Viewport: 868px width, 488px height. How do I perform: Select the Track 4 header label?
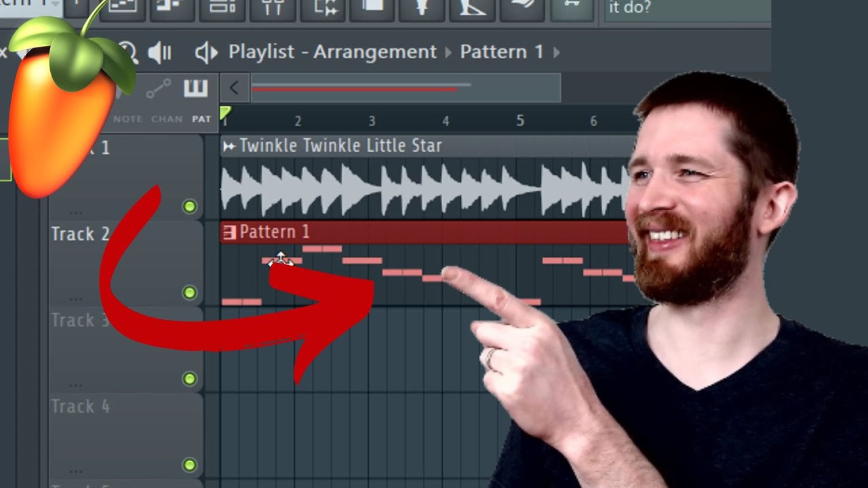[80, 407]
